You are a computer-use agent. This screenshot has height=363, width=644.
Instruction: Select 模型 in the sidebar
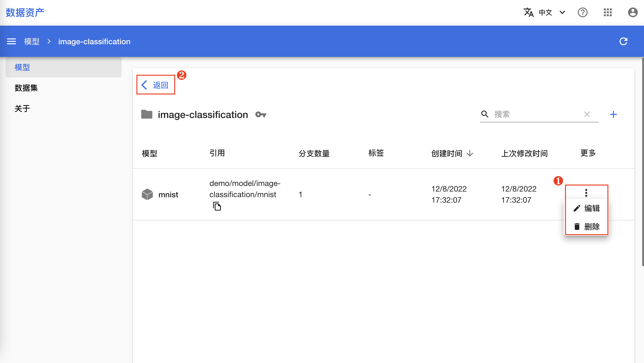click(63, 67)
